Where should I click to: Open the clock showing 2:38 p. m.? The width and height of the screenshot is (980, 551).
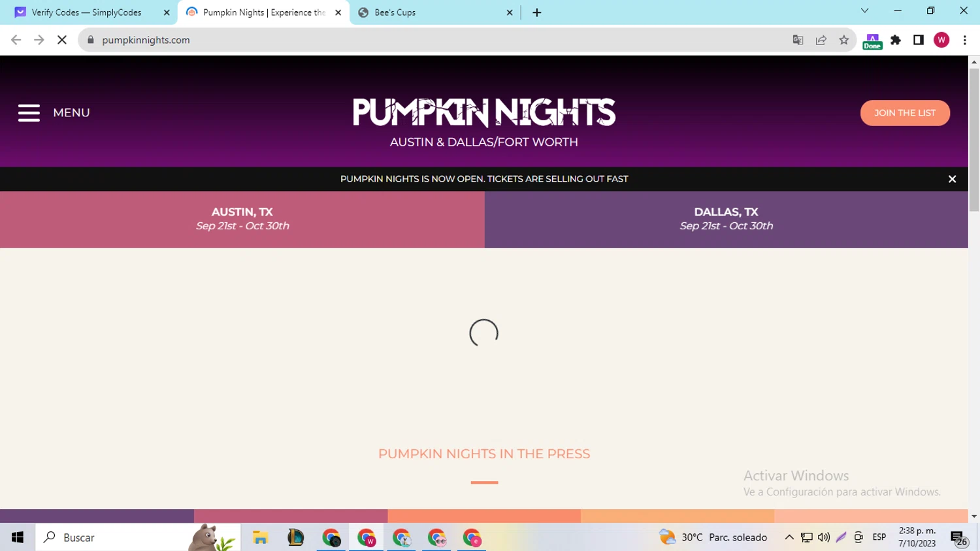coord(917,537)
